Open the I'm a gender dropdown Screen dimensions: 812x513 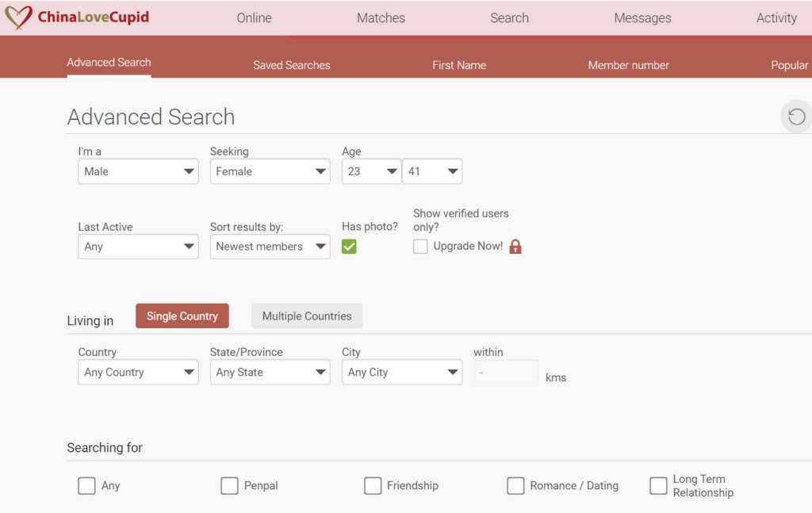click(x=138, y=171)
